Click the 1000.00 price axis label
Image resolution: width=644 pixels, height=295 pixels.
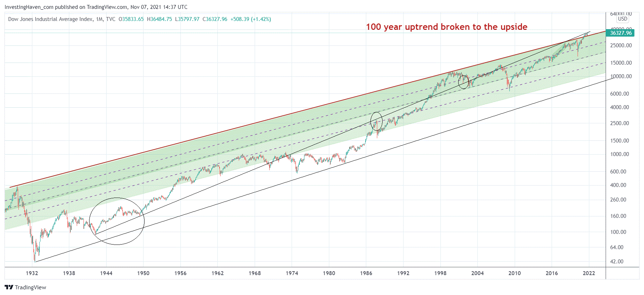(619, 154)
